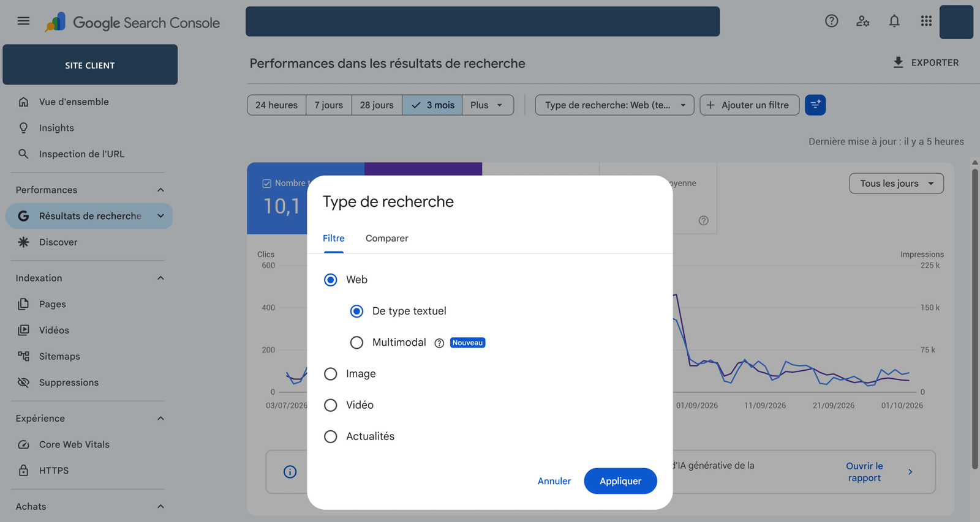Click the blue filter sparkle icon
Image resolution: width=980 pixels, height=522 pixels.
[815, 105]
